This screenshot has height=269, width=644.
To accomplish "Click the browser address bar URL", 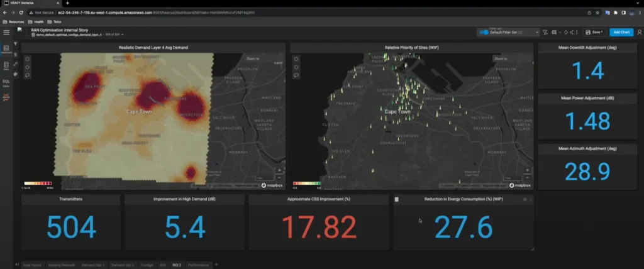I will [x=156, y=13].
